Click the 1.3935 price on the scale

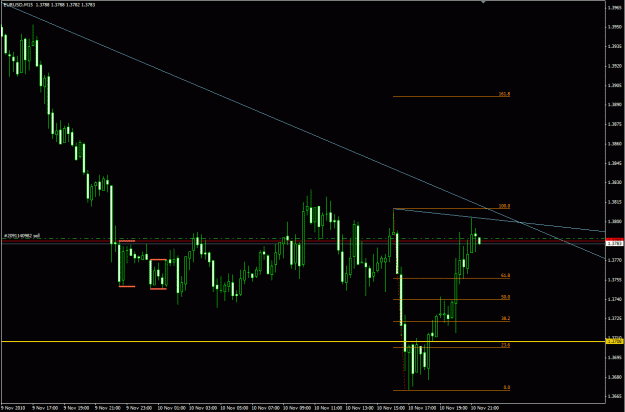(615, 47)
